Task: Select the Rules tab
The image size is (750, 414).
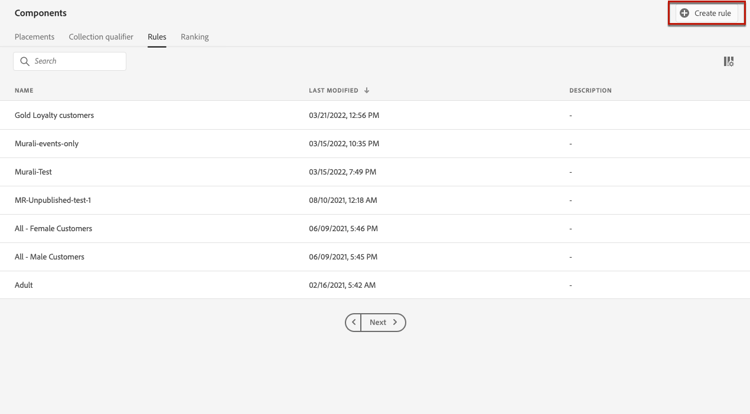Action: point(157,37)
